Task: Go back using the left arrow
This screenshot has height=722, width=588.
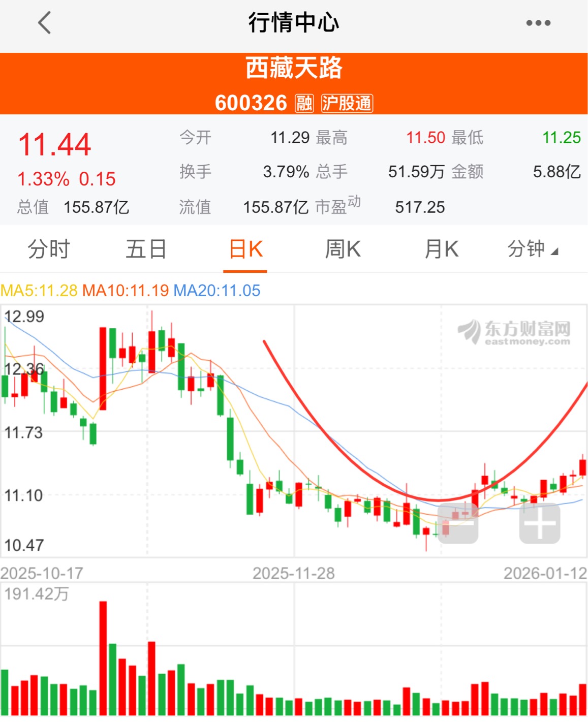Action: tap(45, 23)
